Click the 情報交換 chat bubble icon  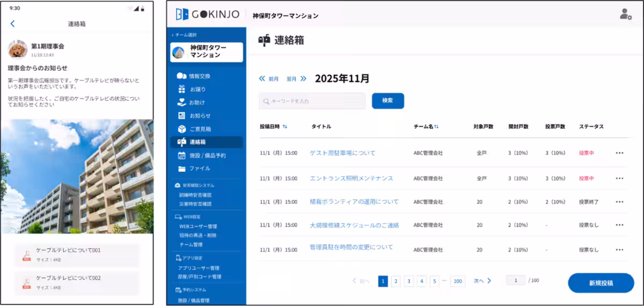(x=181, y=76)
